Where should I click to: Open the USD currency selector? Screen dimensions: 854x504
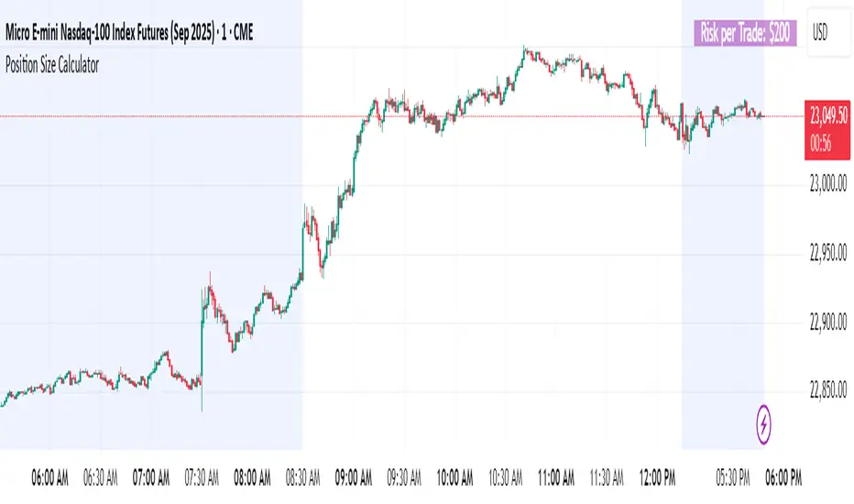pyautogui.click(x=820, y=34)
